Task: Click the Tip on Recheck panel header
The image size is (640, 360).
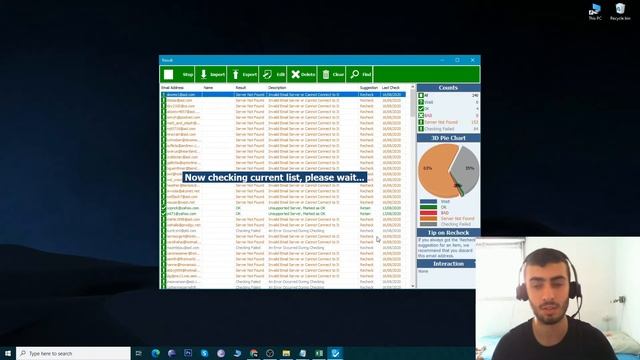Action: pyautogui.click(x=448, y=233)
